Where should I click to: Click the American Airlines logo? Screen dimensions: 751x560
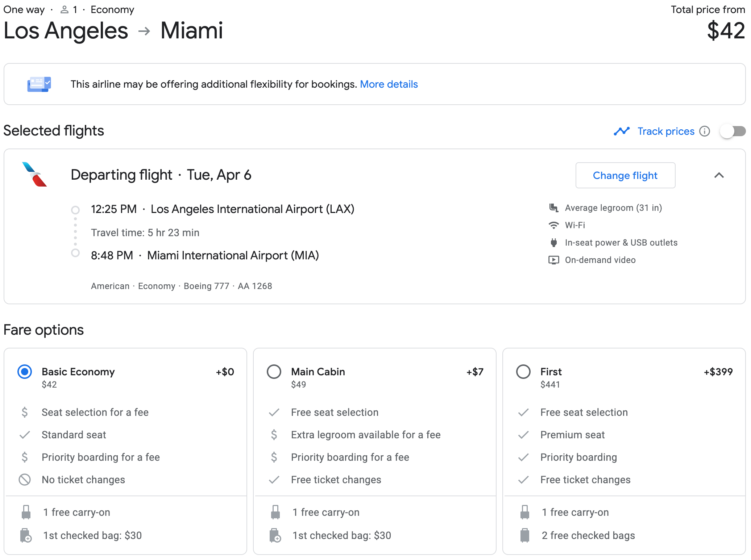35,174
